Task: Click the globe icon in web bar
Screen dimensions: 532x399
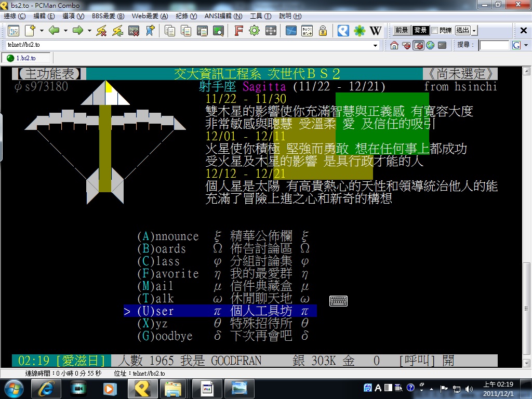Action: (430, 45)
